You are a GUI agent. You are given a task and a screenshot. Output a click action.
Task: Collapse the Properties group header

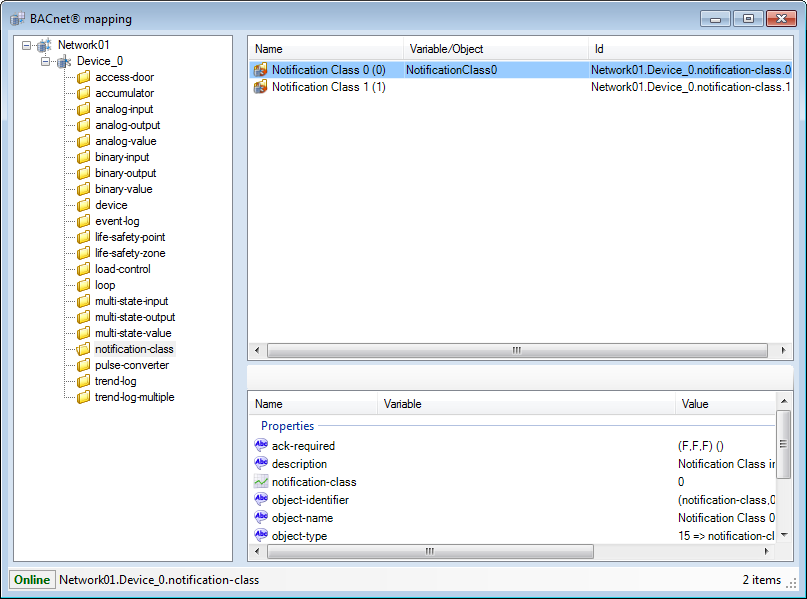click(x=288, y=426)
